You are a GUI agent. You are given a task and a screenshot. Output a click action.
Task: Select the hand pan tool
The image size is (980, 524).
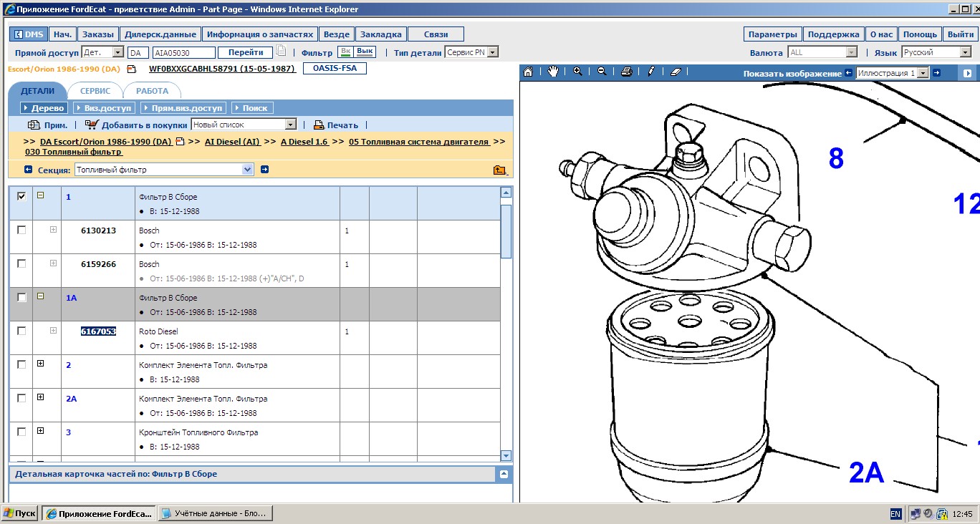point(553,72)
